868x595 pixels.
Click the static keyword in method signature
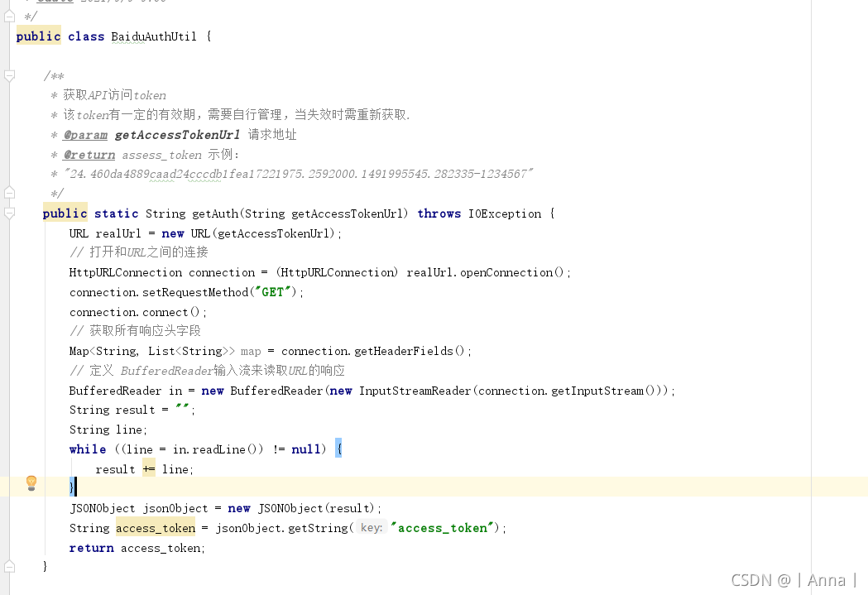pyautogui.click(x=116, y=214)
